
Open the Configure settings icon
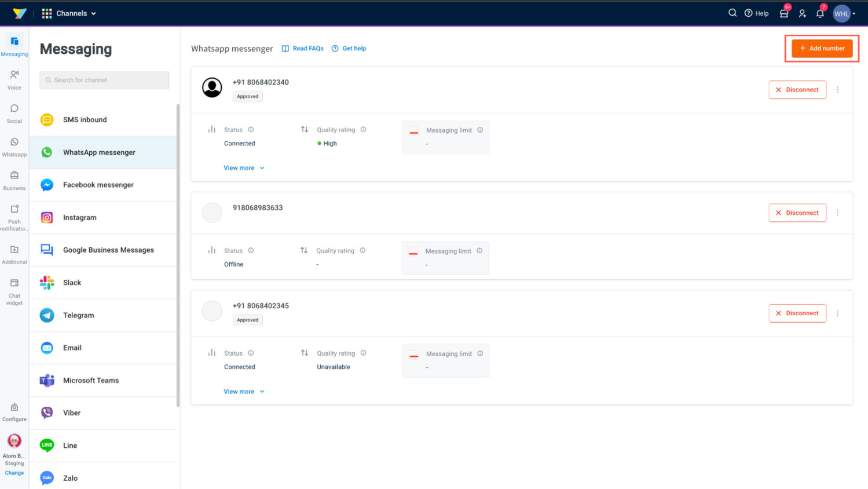coord(14,407)
